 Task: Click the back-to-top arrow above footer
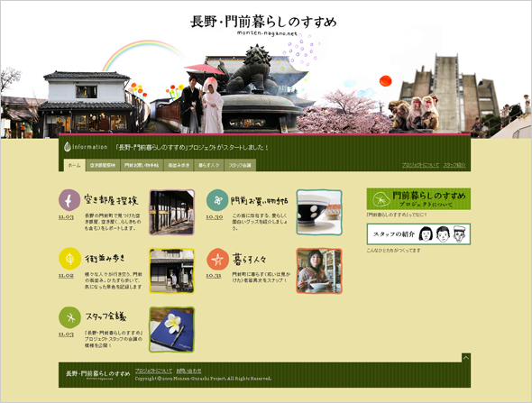coord(466,358)
